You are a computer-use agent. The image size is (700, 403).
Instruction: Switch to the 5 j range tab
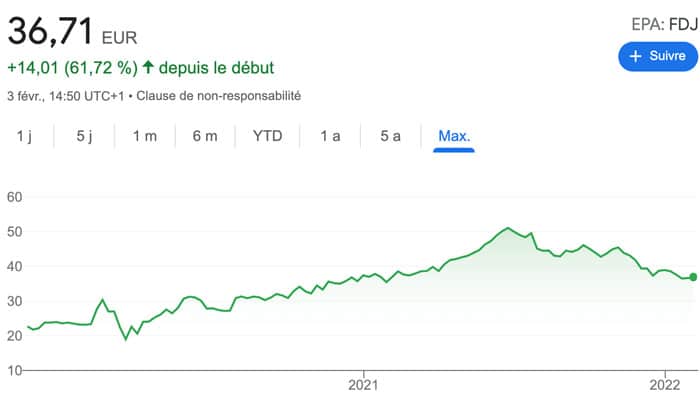(x=84, y=136)
